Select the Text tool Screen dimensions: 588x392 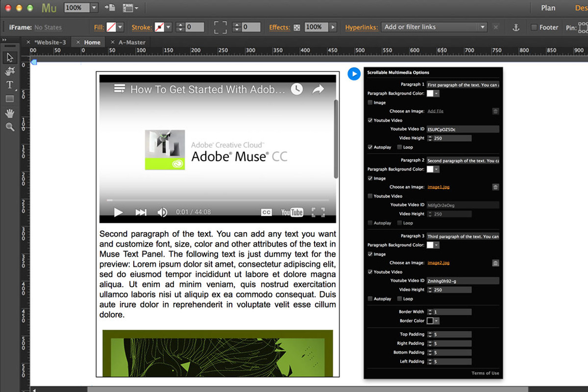click(x=10, y=84)
